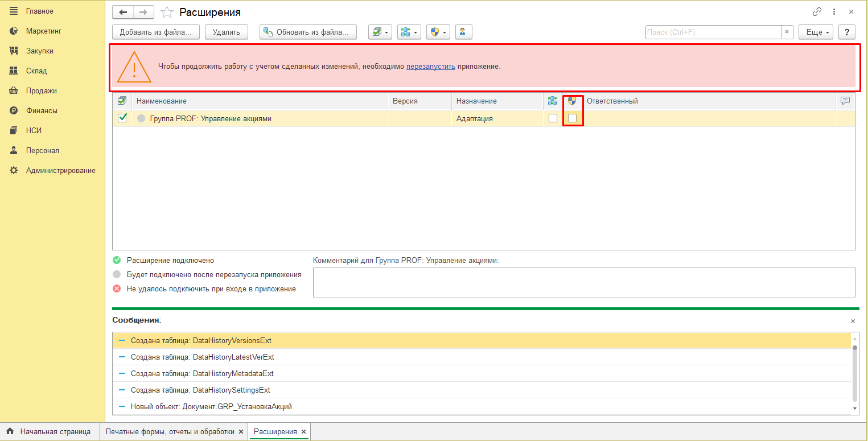
Task: Open the checkmark attach dropdown in toolbar
Action: coord(380,32)
